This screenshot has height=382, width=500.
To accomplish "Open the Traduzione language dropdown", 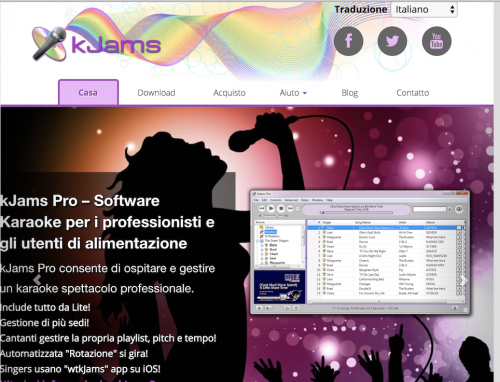I will 424,9.
